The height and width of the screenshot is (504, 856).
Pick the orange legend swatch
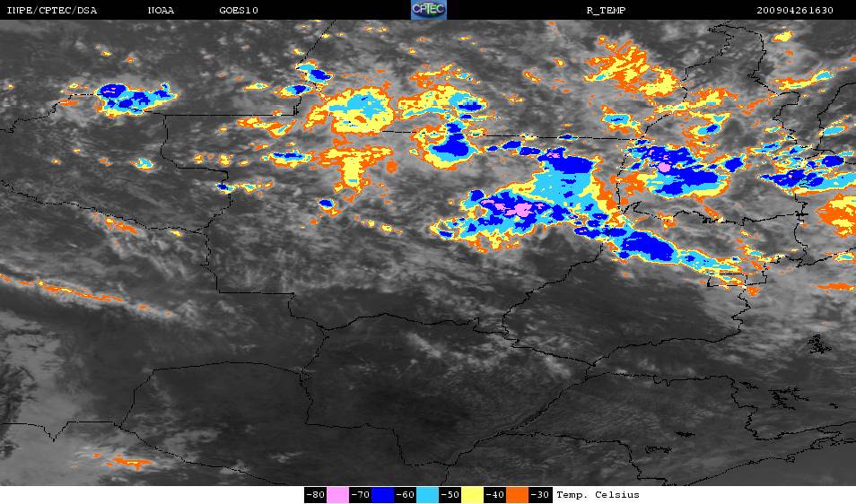pyautogui.click(x=517, y=495)
